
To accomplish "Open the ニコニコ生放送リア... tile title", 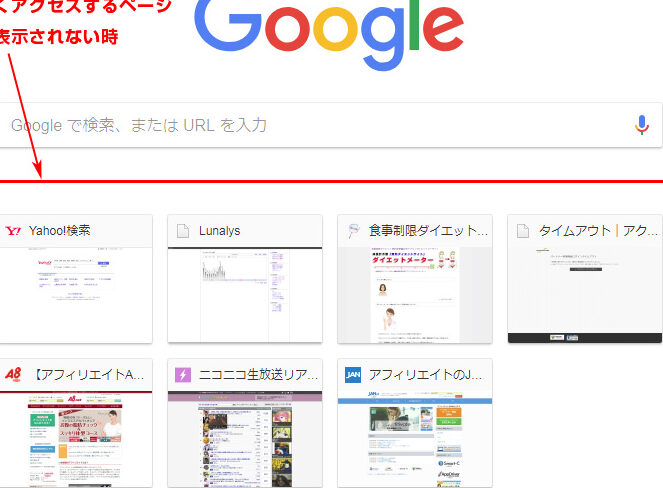I will point(258,375).
